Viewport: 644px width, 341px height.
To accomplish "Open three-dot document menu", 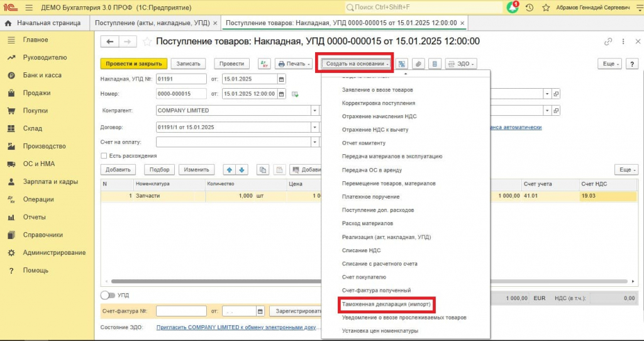I will (x=623, y=42).
